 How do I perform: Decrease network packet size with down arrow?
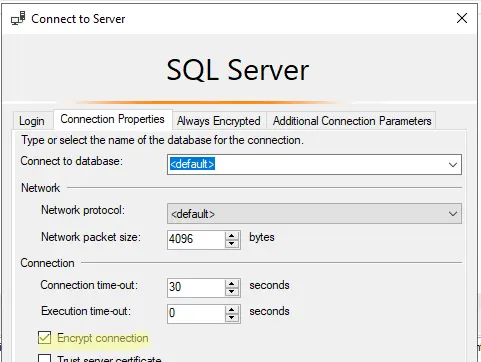click(x=232, y=244)
